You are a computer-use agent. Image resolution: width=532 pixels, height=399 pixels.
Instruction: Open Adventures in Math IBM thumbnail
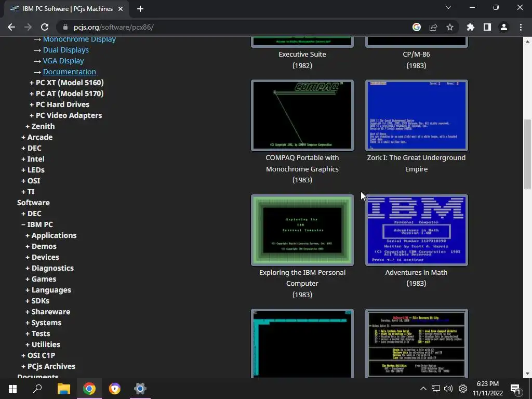416,230
